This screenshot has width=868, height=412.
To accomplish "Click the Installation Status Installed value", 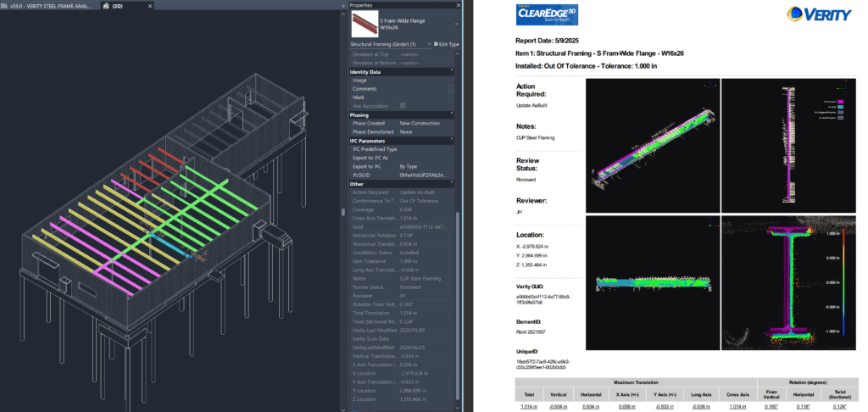I will (409, 253).
